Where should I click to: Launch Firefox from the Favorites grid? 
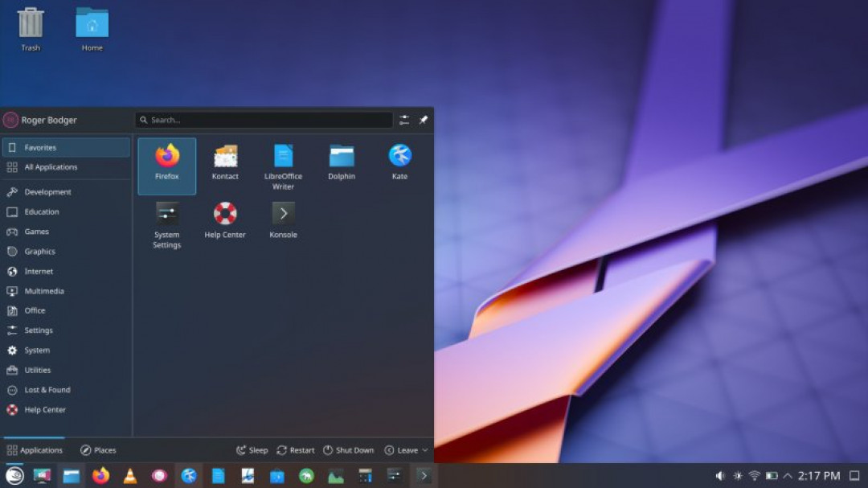[167, 164]
